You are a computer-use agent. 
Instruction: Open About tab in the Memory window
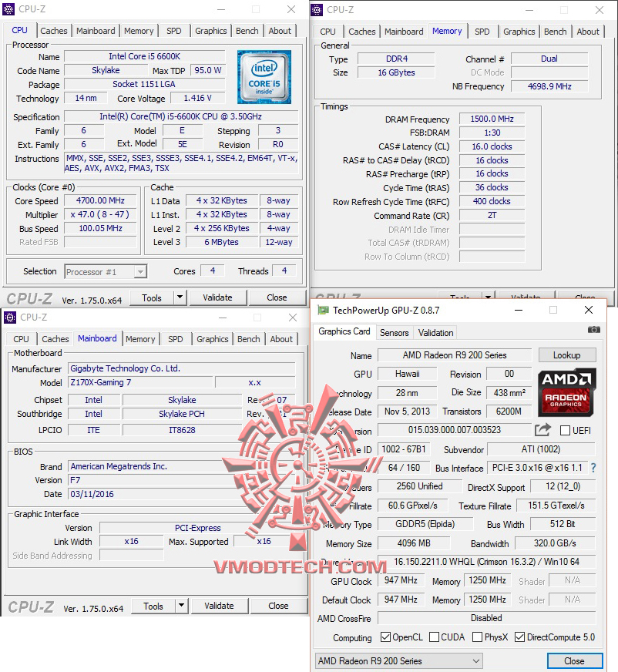click(588, 32)
